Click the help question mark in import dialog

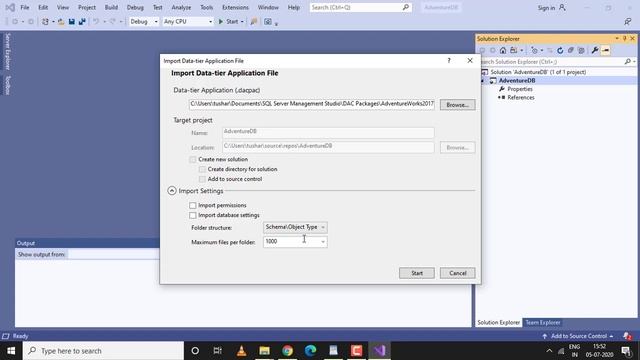(449, 60)
